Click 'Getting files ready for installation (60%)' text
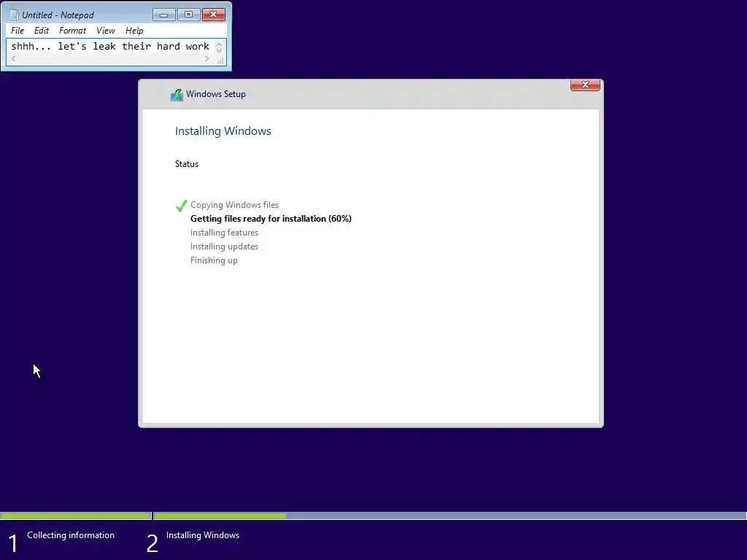This screenshot has width=747, height=560. (271, 219)
